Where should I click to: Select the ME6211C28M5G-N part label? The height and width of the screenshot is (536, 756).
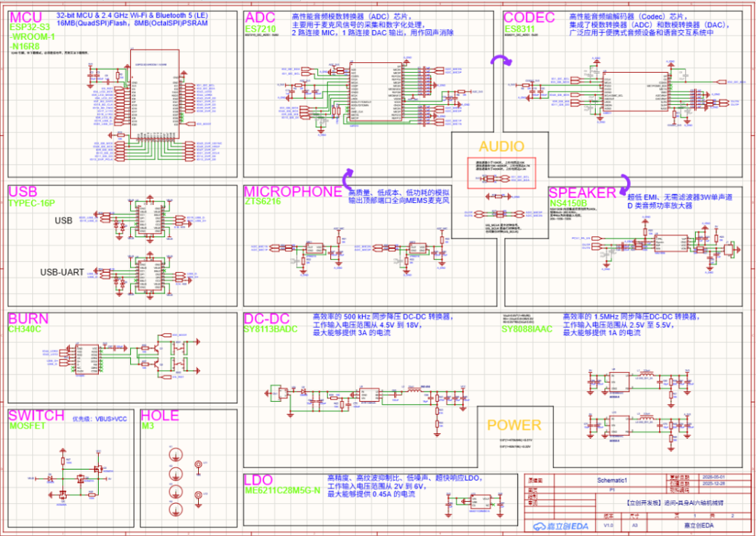click(282, 491)
